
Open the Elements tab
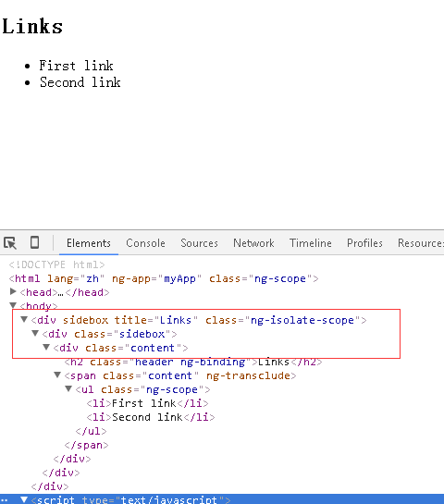click(89, 243)
